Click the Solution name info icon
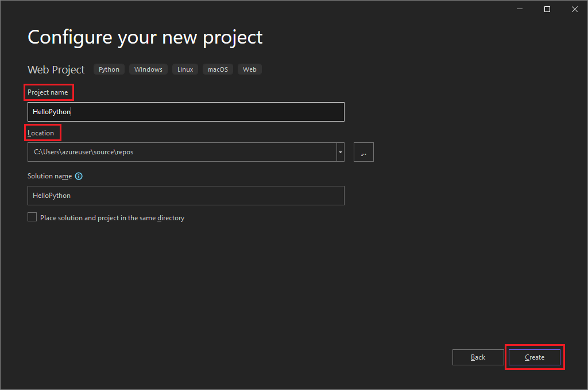 click(79, 176)
